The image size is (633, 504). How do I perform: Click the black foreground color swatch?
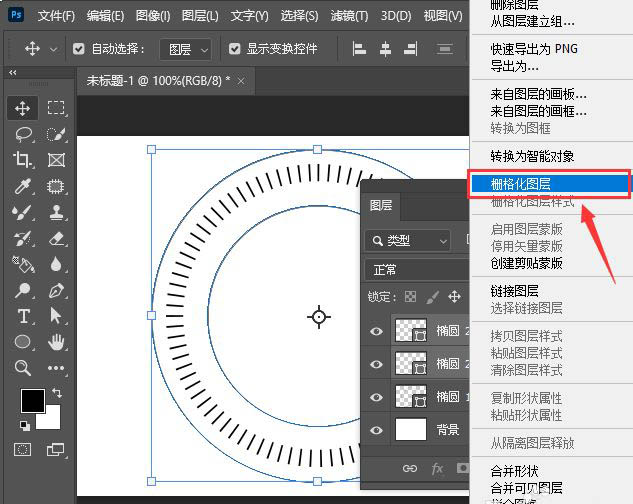[32, 401]
